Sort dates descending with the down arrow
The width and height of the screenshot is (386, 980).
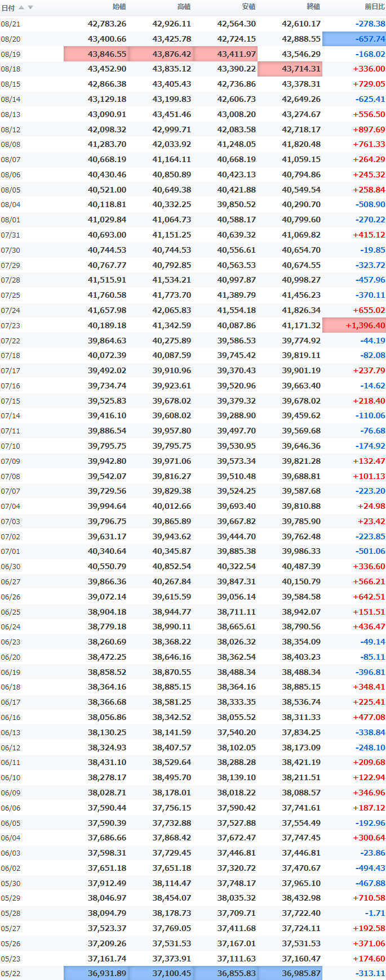click(x=30, y=7)
